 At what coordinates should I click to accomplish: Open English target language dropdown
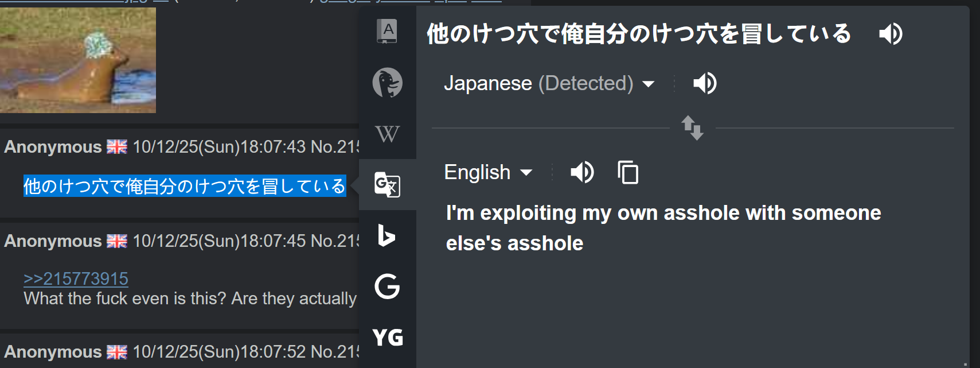pyautogui.click(x=488, y=172)
